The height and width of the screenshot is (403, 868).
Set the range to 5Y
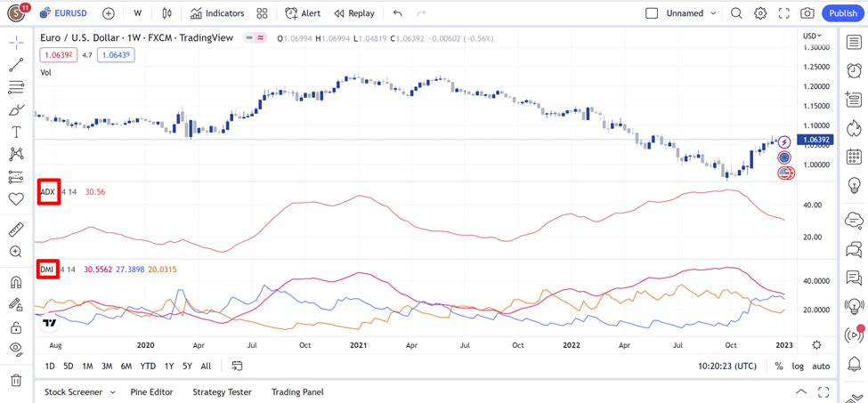click(x=187, y=366)
